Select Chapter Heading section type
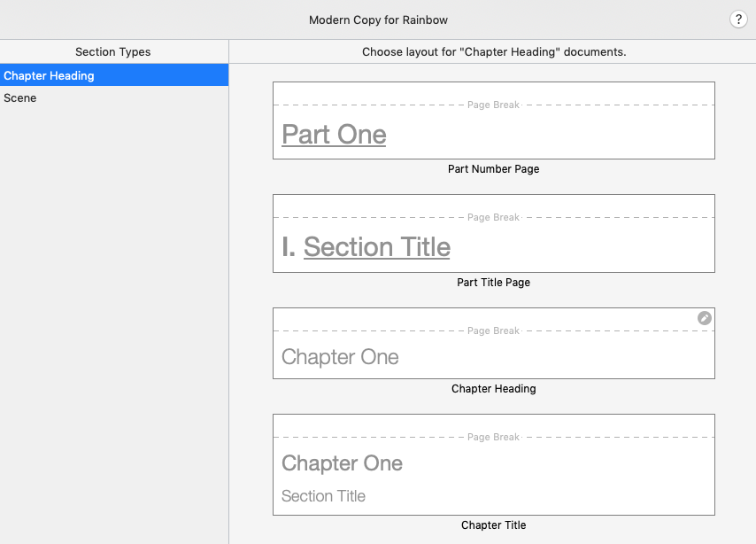Image resolution: width=756 pixels, height=544 pixels. pyautogui.click(x=114, y=75)
